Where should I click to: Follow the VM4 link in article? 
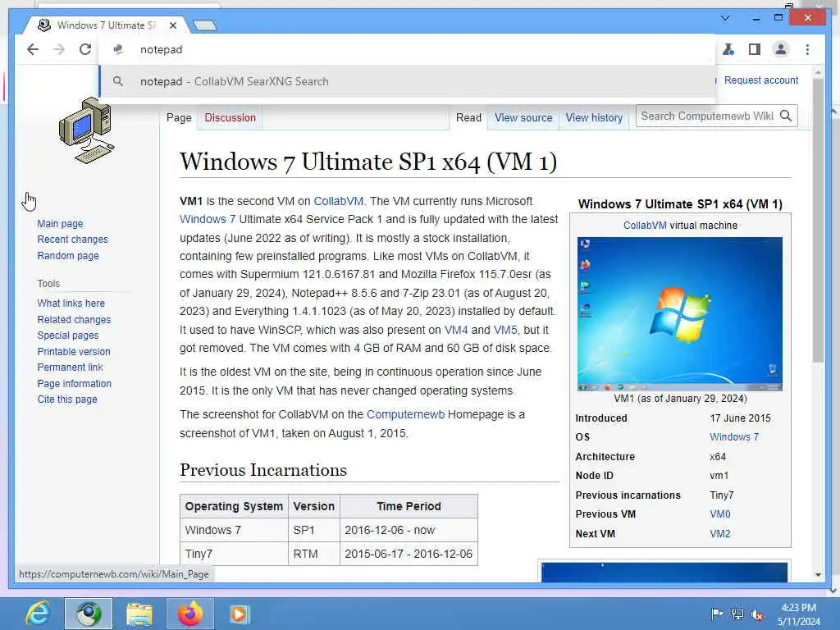point(456,330)
